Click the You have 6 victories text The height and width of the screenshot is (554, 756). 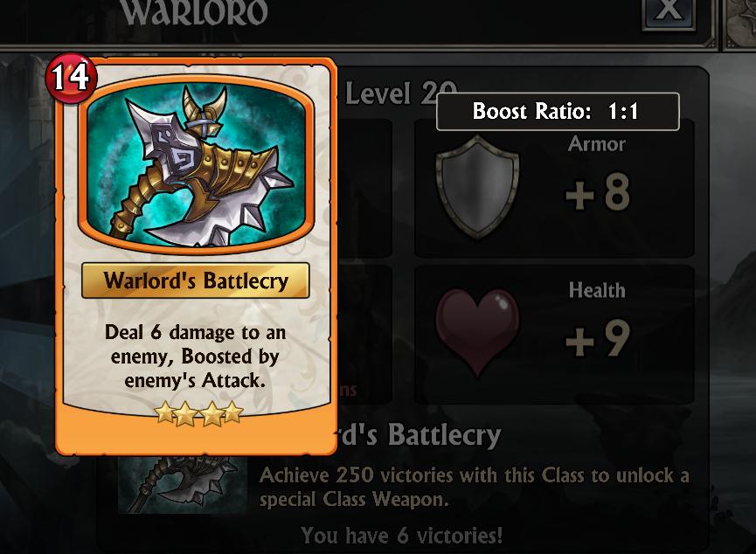pos(402,536)
